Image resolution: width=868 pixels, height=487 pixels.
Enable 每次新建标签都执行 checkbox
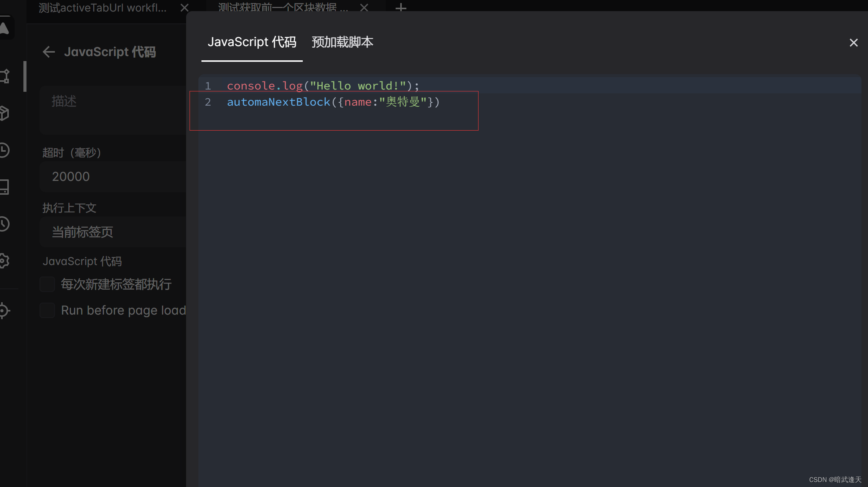point(47,284)
